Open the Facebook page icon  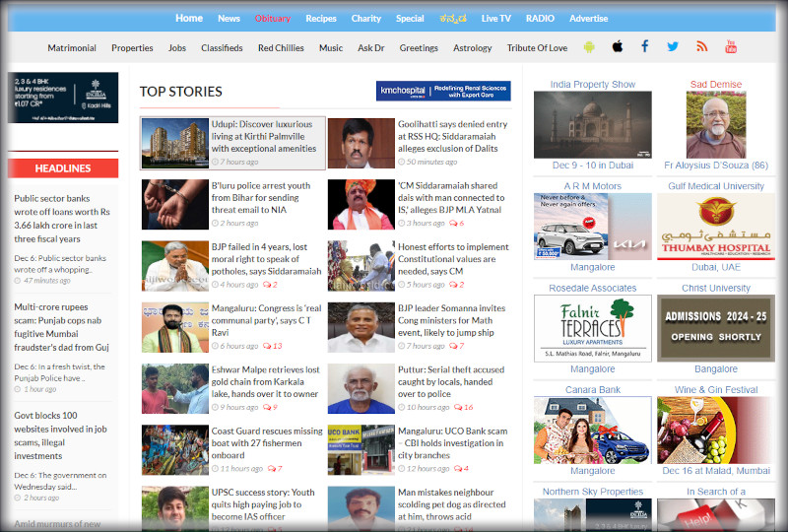645,47
